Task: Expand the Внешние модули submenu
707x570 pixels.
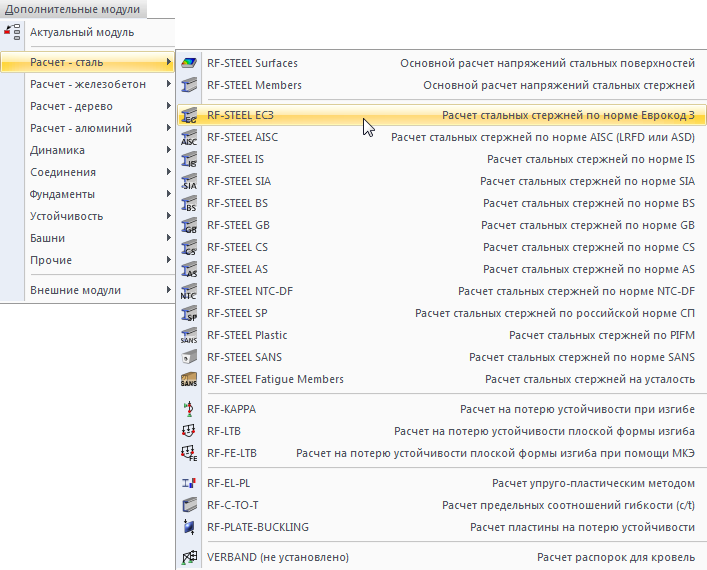Action: point(169,291)
